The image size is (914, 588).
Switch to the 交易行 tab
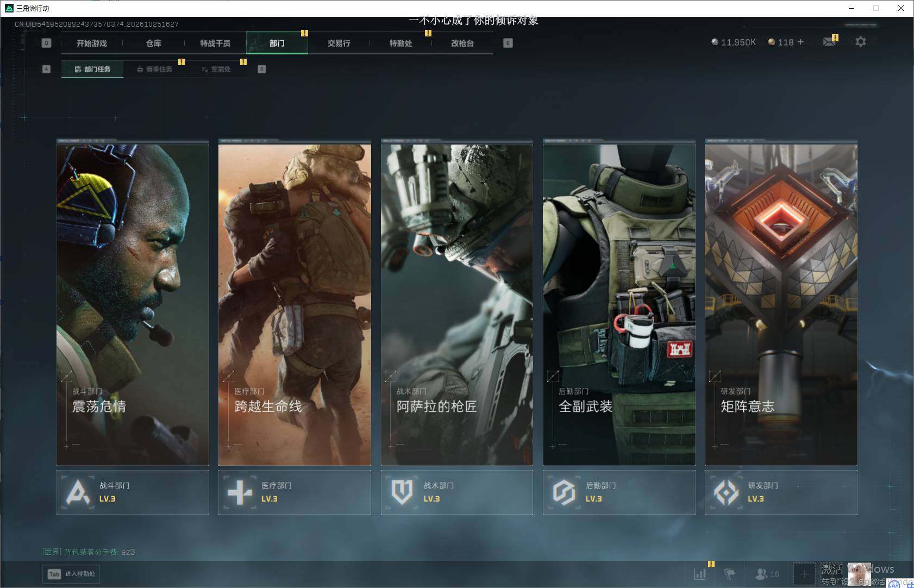tap(339, 43)
